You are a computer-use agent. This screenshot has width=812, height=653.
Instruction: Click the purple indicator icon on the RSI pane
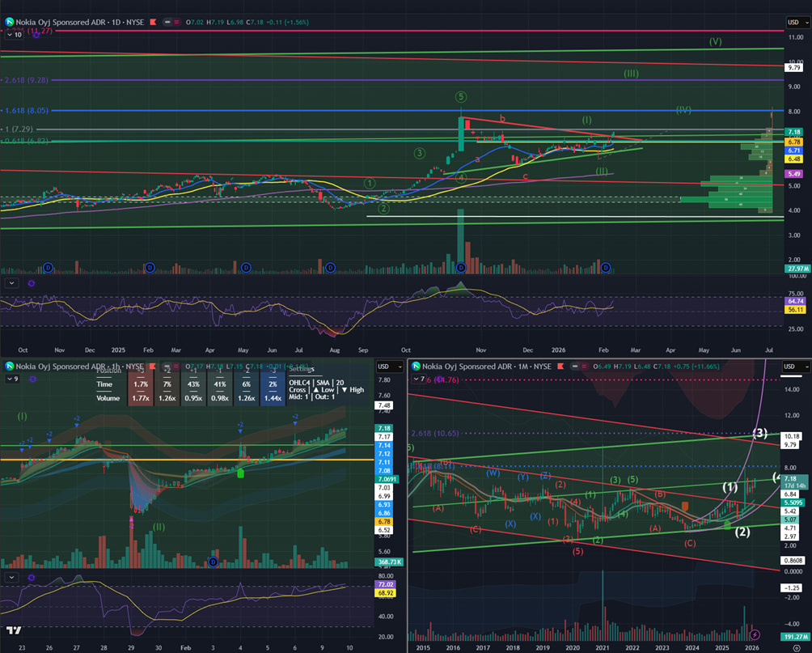point(31,283)
